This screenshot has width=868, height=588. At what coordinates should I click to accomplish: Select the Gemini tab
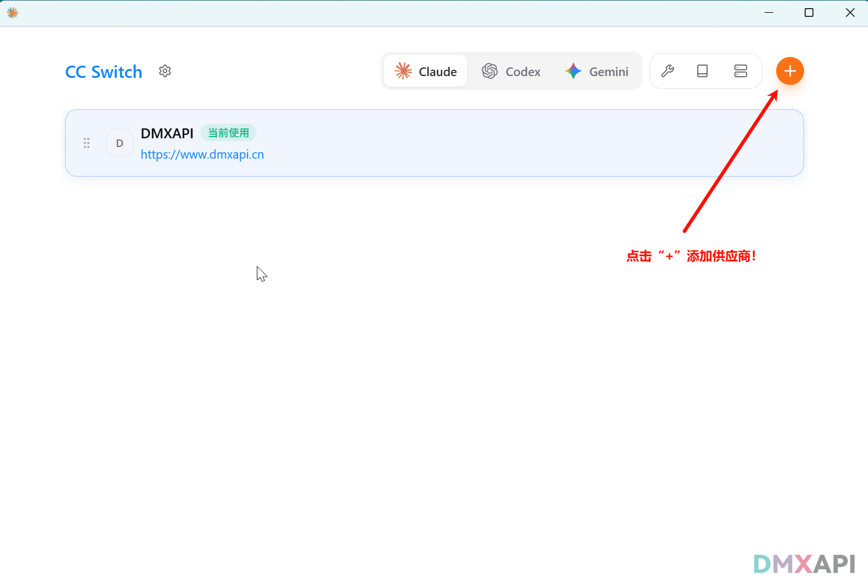point(597,71)
